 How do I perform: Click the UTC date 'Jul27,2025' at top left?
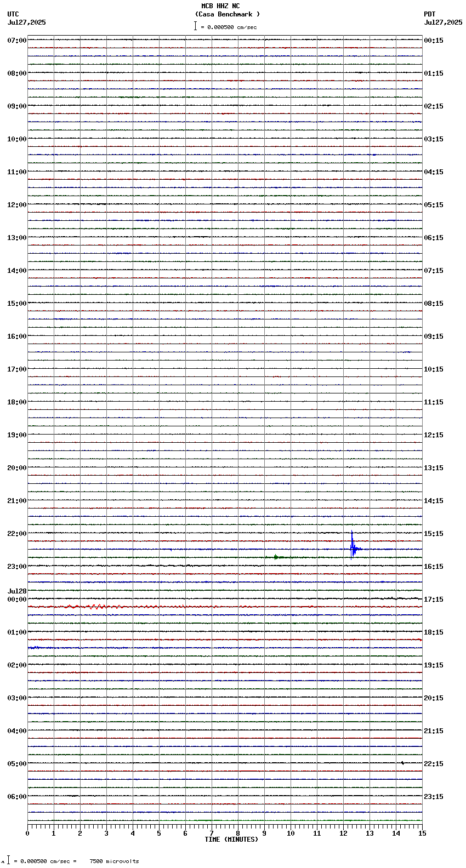click(x=27, y=22)
